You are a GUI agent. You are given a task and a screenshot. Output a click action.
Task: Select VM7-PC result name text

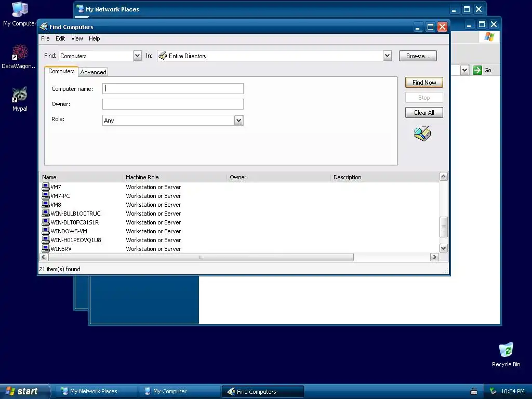(x=60, y=196)
